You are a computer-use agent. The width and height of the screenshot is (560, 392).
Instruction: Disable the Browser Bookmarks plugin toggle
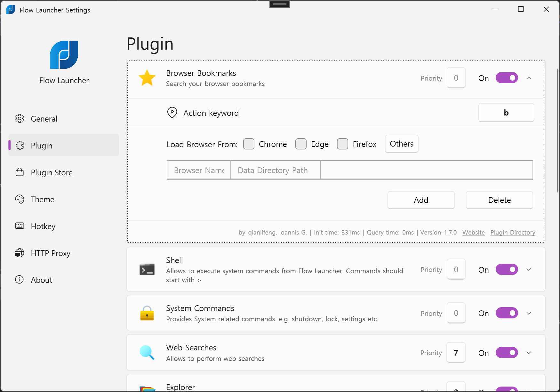point(507,78)
